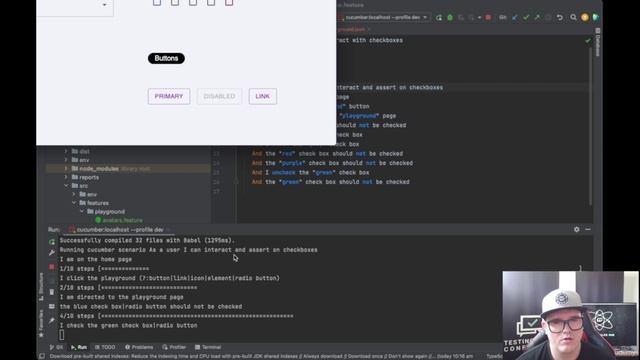Open the Database side tool window
Screen dimensions: 640x360
pyautogui.click(x=598, y=42)
